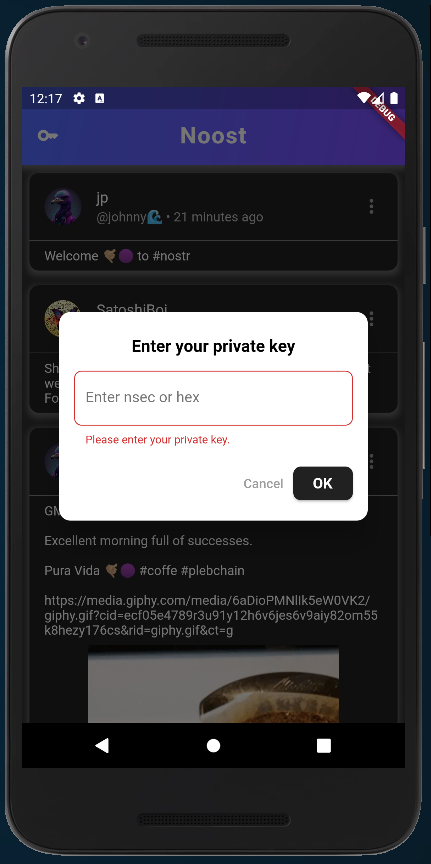Viewport: 431px width, 864px height.
Task: Open the three-dot menu on the third post
Action: 371,461
